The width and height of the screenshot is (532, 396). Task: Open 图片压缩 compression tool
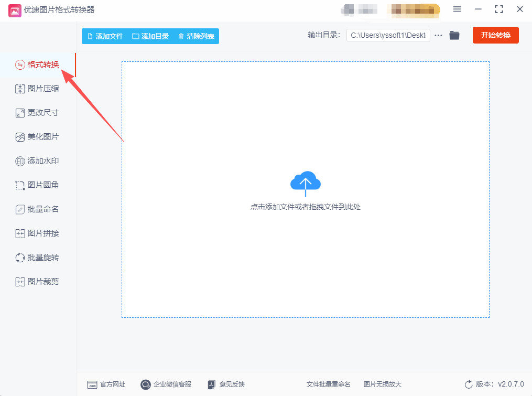[x=37, y=89]
